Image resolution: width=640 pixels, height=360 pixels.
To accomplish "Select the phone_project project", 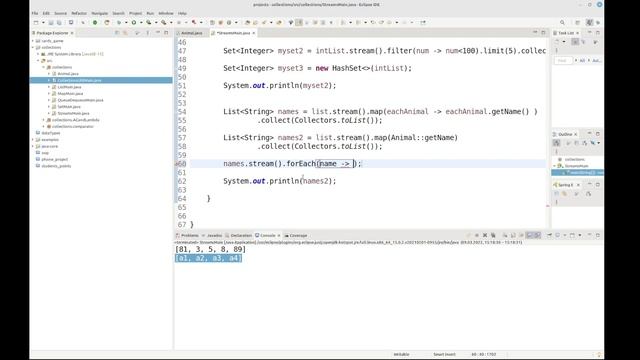I will pyautogui.click(x=54, y=159).
